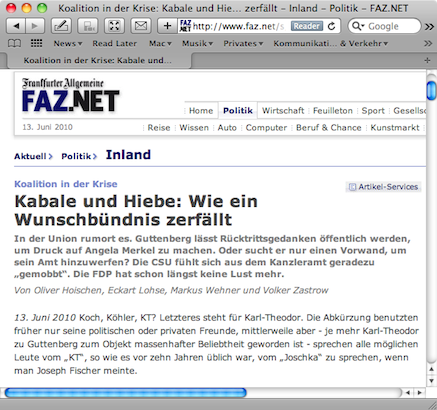Click the fullscreen arrows toolbar icon

tap(114, 26)
